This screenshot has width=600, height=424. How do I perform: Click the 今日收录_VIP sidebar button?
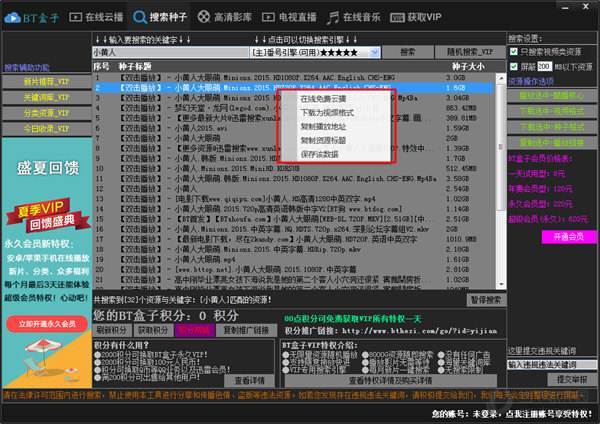click(x=47, y=129)
